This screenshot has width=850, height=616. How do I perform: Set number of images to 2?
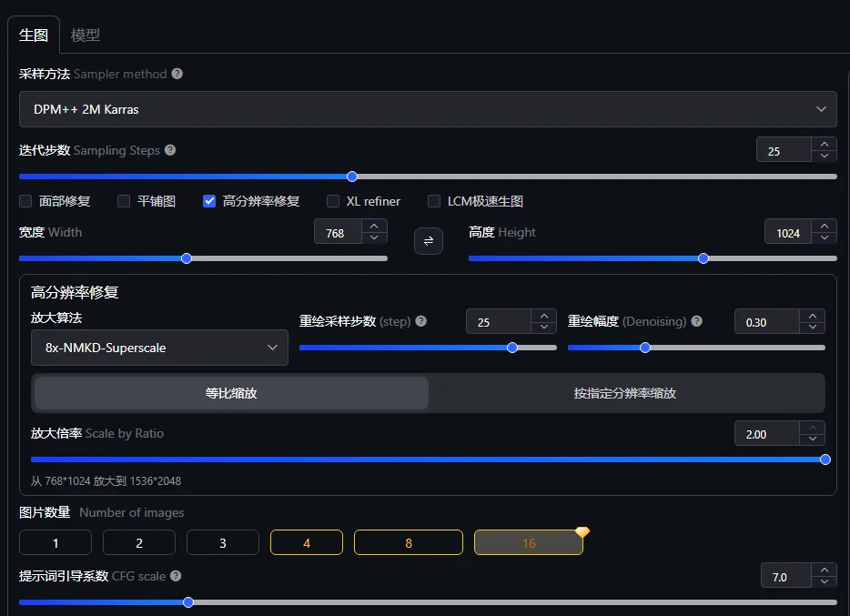pos(139,542)
